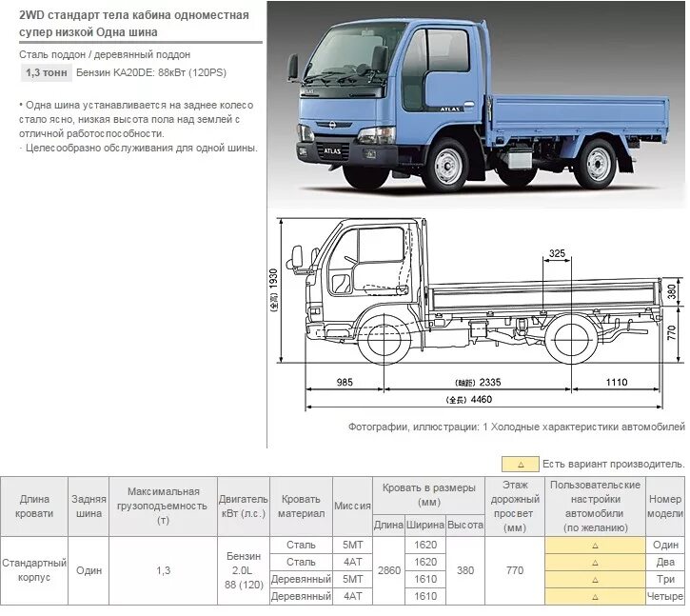Click 'Пользовательские настройки автомобили' header
Screen dimensions: 690x616
click(595, 507)
